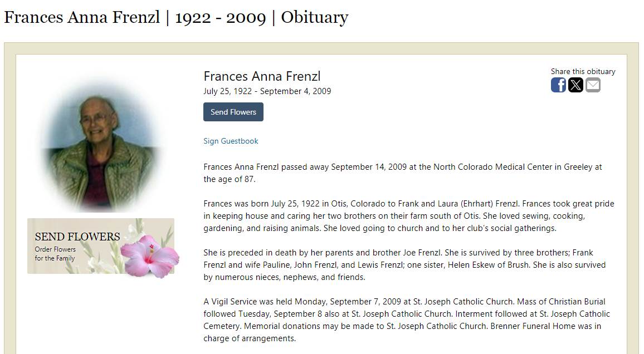Click the blue Send Flowers button
This screenshot has height=354, width=644.
click(x=233, y=112)
